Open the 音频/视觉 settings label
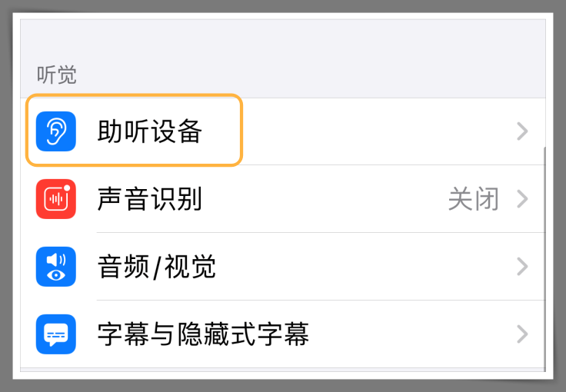This screenshot has width=566, height=392. (157, 267)
